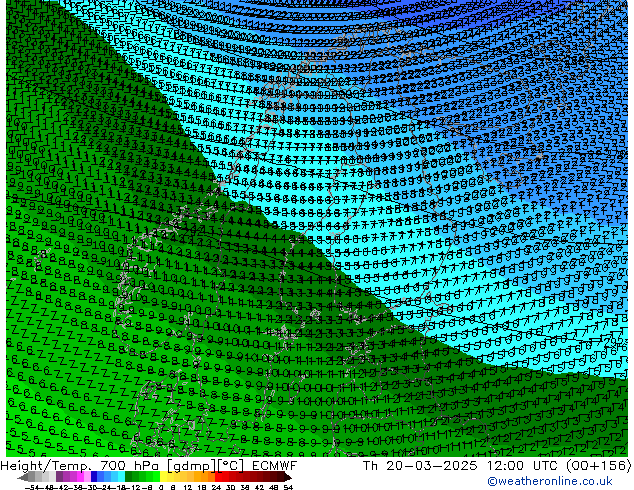Image resolution: width=634 pixels, height=490 pixels.
Task: Click the final positive "54" legend value
Action: (x=287, y=488)
